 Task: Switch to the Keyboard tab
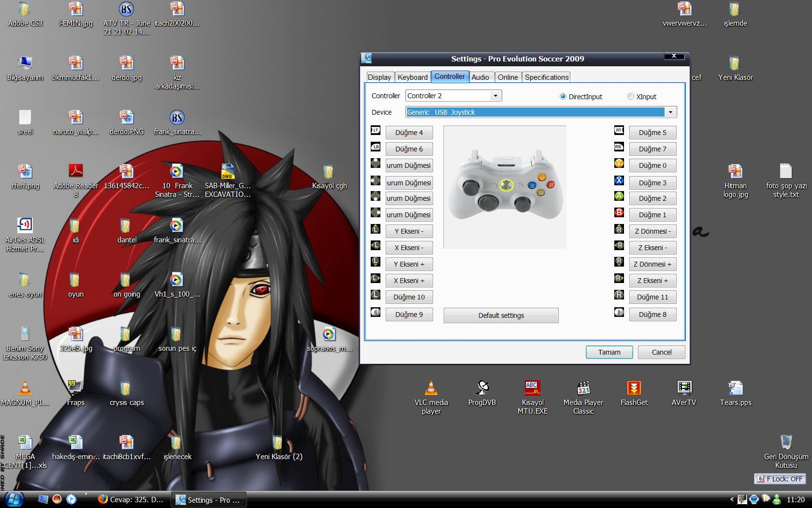413,77
